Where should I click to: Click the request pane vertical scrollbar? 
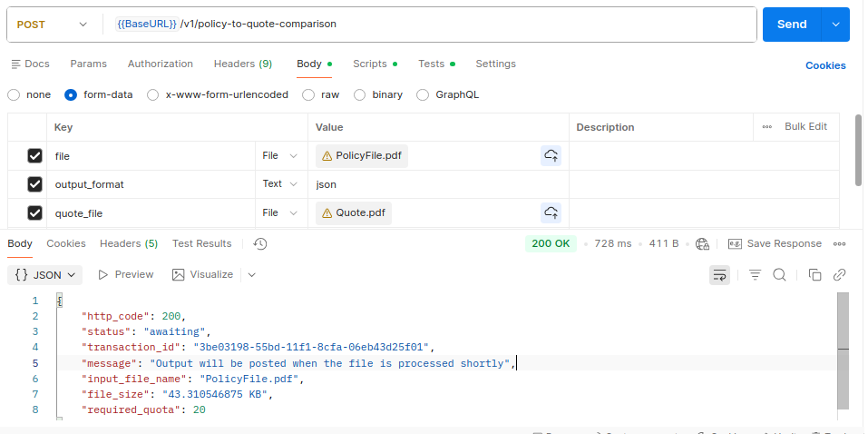(x=858, y=150)
